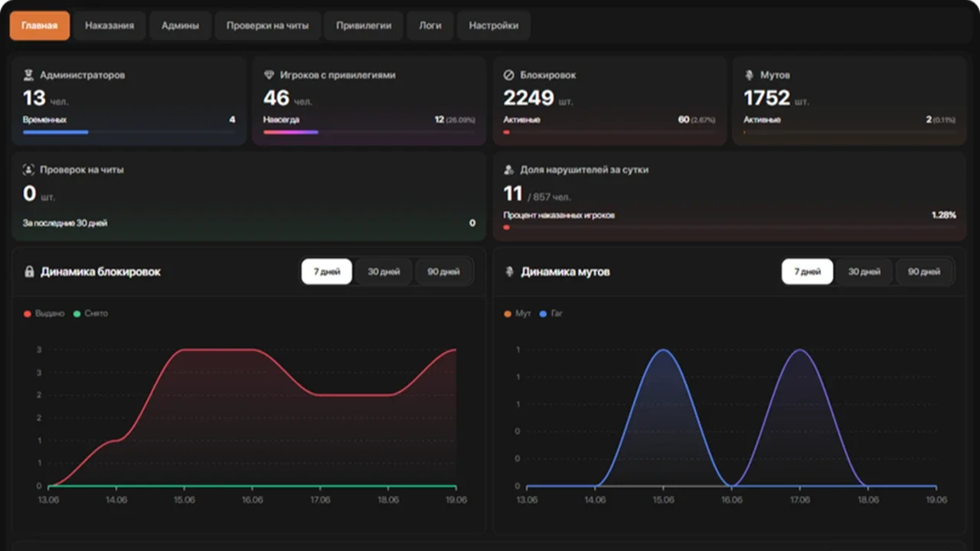Open the Привилегии tab
The width and height of the screenshot is (980, 551).
coord(364,25)
